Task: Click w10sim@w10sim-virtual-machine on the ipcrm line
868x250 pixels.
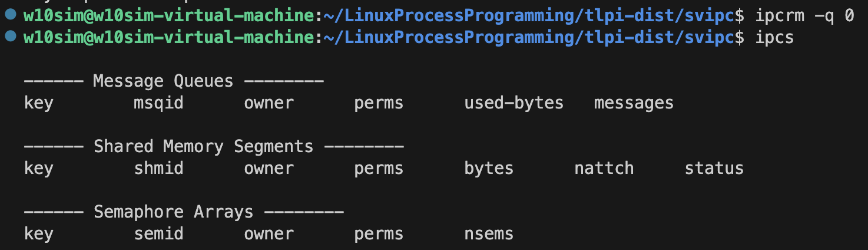Action: pos(168,16)
